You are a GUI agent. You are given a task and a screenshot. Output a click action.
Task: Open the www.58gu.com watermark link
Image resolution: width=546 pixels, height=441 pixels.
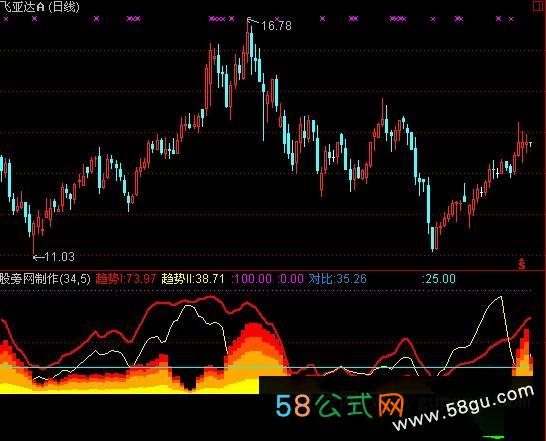tap(463, 408)
